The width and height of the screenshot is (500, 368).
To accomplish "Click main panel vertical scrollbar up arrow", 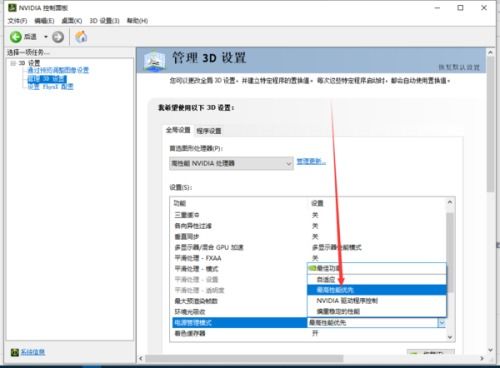I will tap(490, 53).
